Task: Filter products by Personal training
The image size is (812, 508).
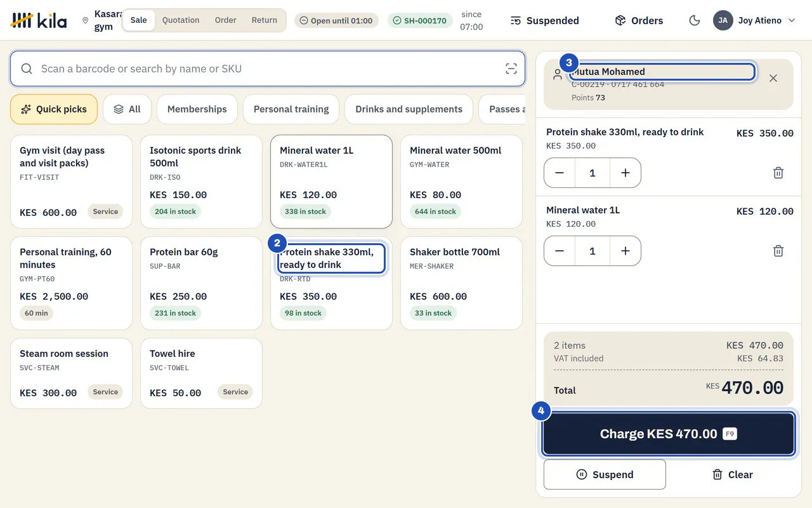Action: [x=291, y=109]
